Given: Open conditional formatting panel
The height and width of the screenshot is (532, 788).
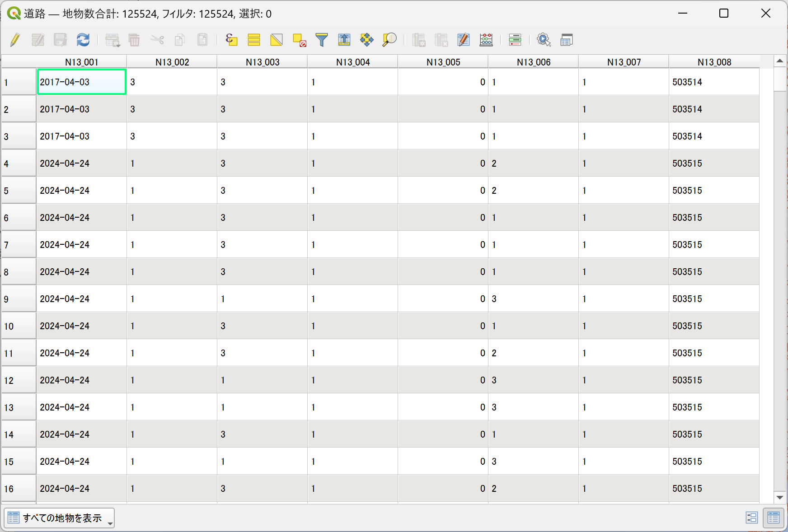Looking at the screenshot, I should [515, 40].
